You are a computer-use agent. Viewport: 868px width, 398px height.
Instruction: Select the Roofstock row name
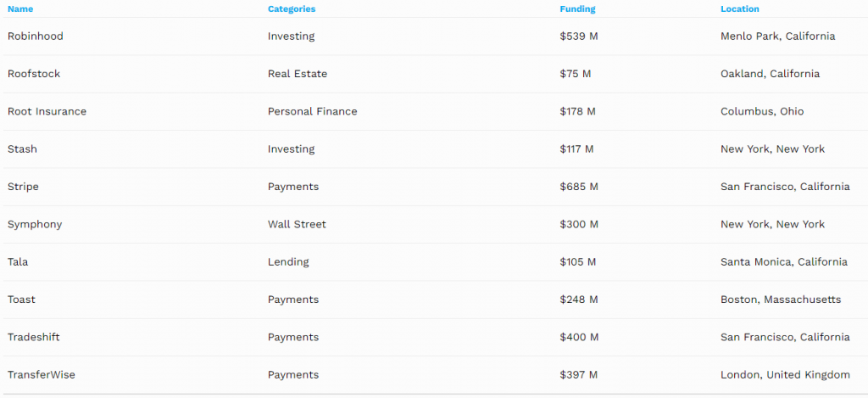click(x=34, y=74)
